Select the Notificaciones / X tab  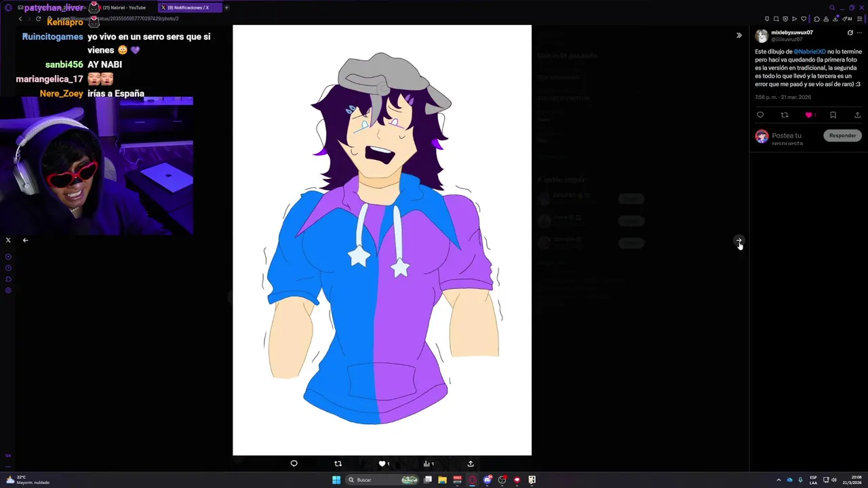click(x=189, y=7)
